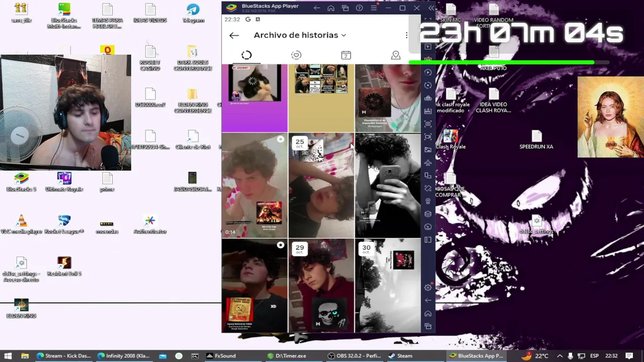Click BlueStacks sidebar airplane mode icon
This screenshot has height=362, width=644.
tap(428, 162)
